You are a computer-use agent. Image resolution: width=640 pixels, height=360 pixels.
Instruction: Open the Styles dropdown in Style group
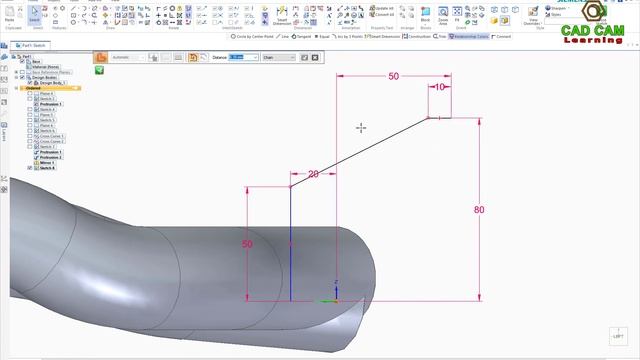click(556, 15)
